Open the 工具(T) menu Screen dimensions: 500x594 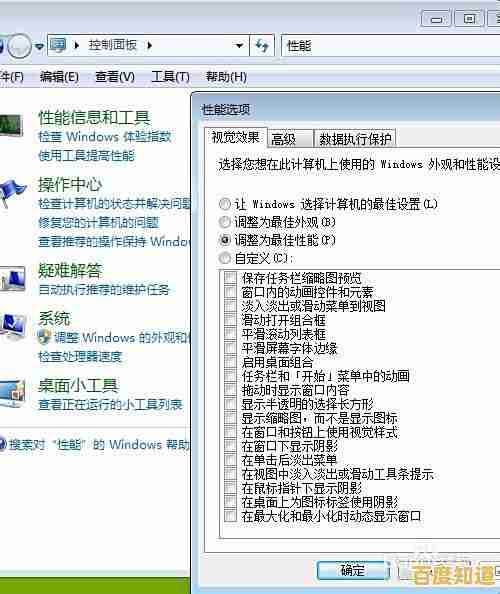pyautogui.click(x=170, y=77)
